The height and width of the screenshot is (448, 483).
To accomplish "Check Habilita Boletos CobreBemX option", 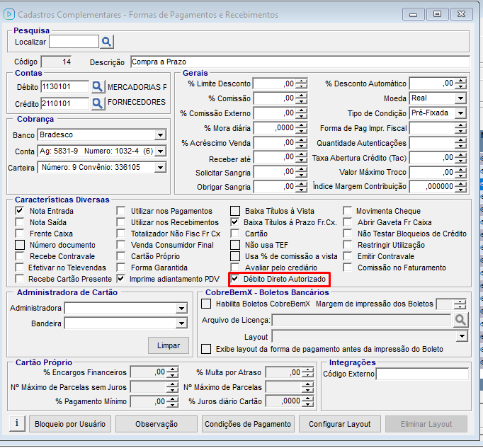I will click(206, 304).
